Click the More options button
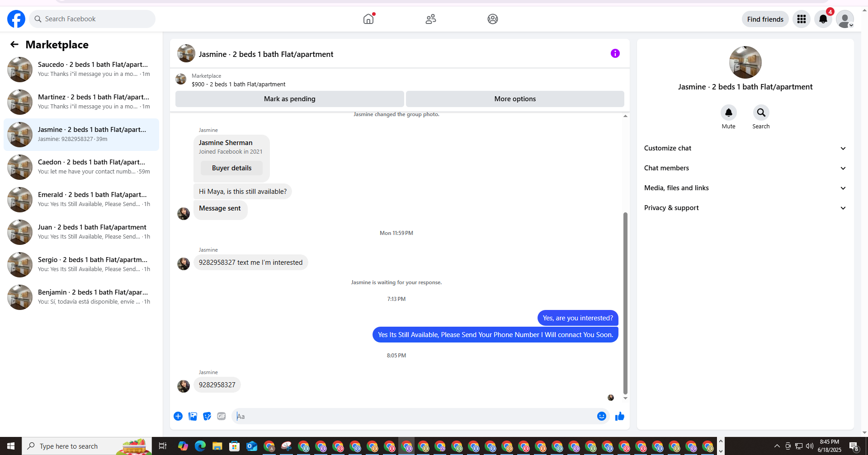This screenshot has width=868, height=455. 515,99
